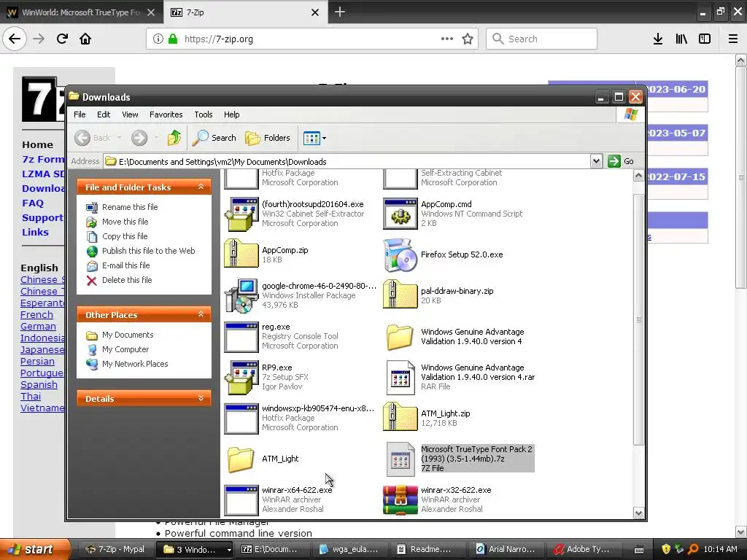Open the Favorites menu

coord(166,114)
